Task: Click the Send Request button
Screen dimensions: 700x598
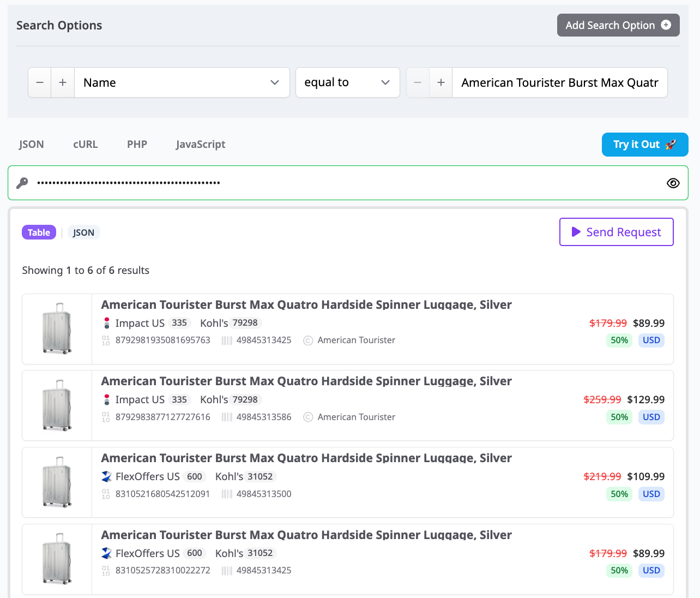Action: (x=617, y=232)
